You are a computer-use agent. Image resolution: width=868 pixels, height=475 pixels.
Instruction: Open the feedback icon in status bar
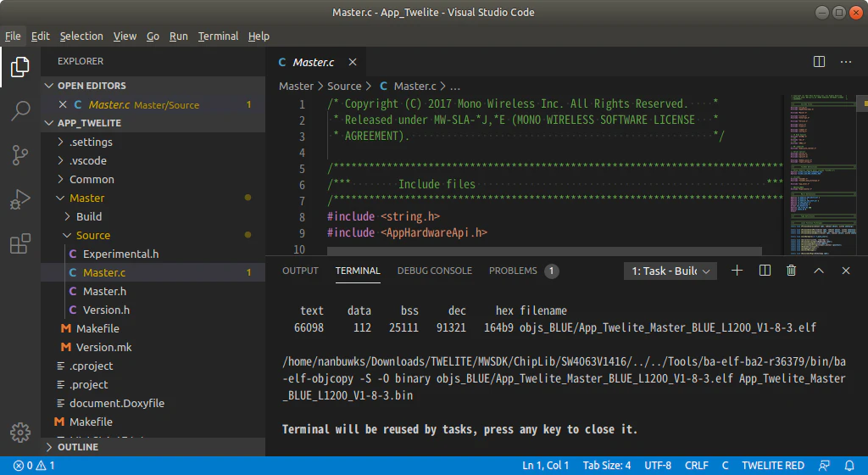824,466
